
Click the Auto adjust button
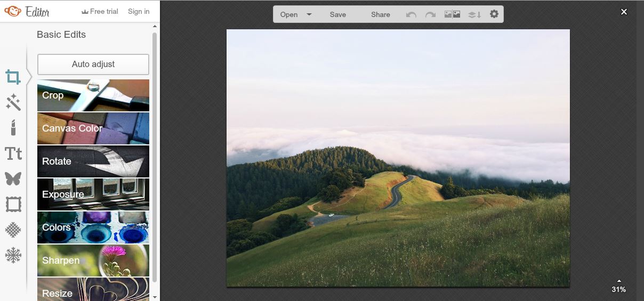(93, 64)
